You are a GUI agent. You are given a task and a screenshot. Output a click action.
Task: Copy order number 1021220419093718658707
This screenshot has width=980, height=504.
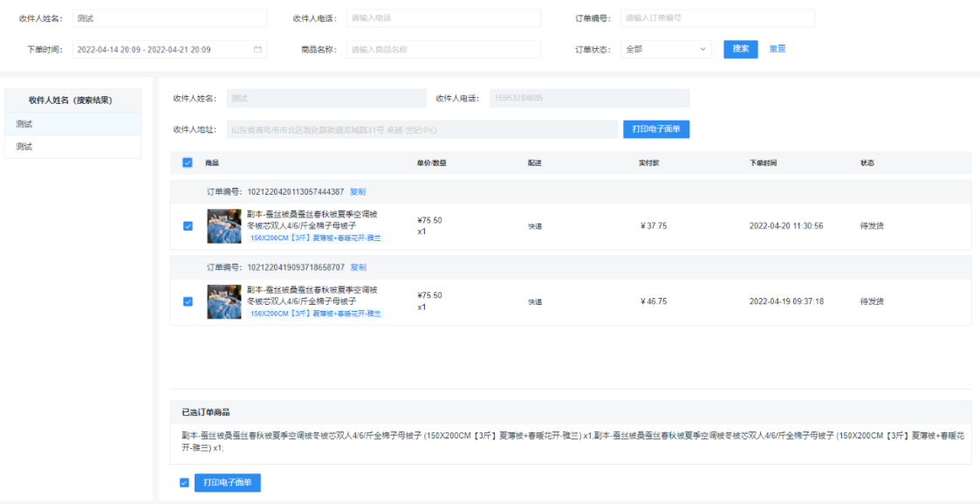tap(358, 266)
